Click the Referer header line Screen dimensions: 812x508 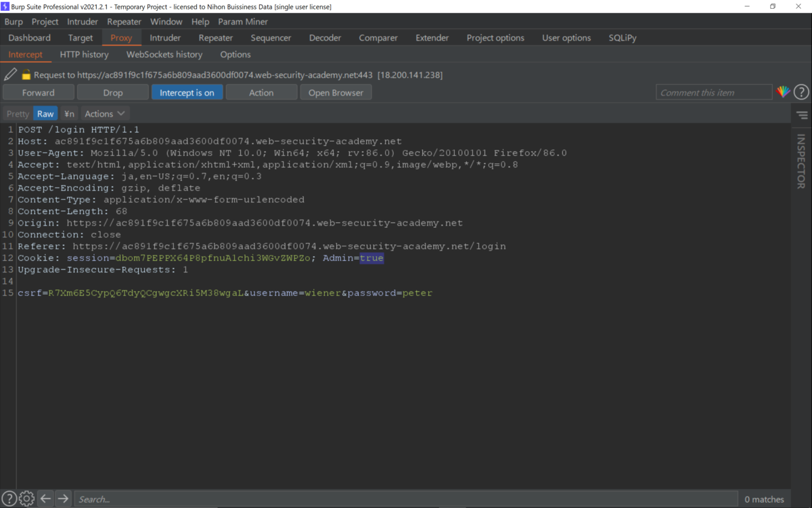click(262, 247)
